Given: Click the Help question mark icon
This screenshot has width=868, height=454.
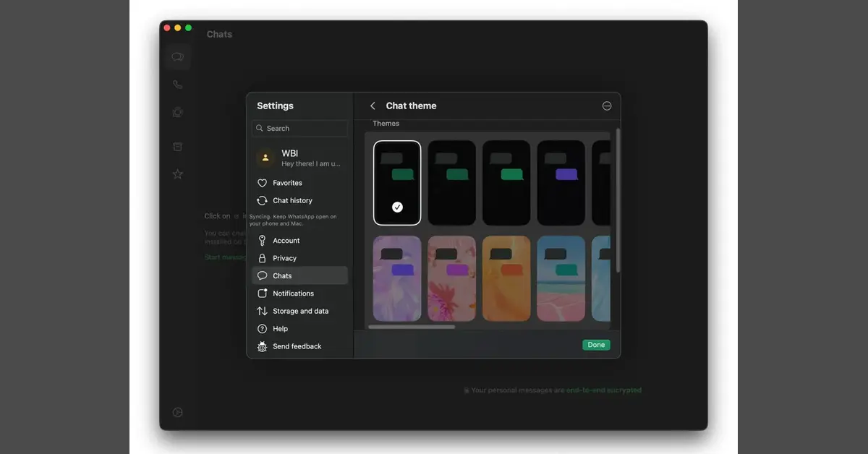Looking at the screenshot, I should pos(262,329).
